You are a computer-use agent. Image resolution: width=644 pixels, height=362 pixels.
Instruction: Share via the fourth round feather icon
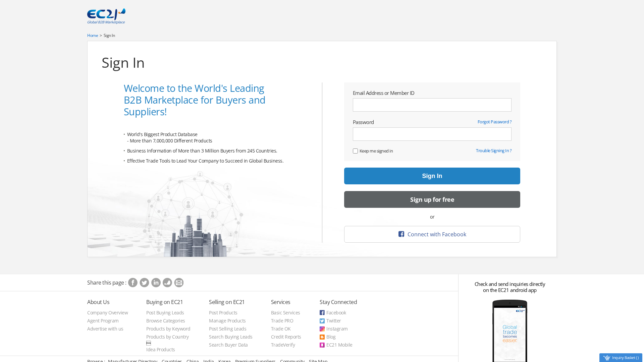pos(167,283)
